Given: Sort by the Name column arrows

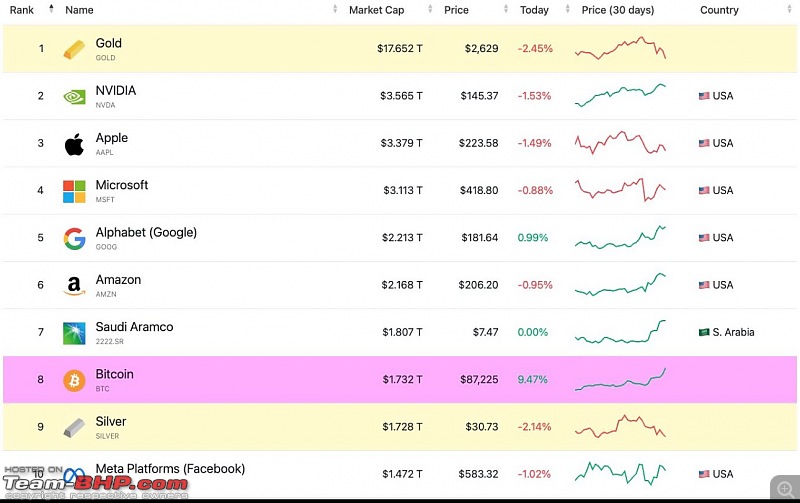Looking at the screenshot, I should [x=335, y=9].
